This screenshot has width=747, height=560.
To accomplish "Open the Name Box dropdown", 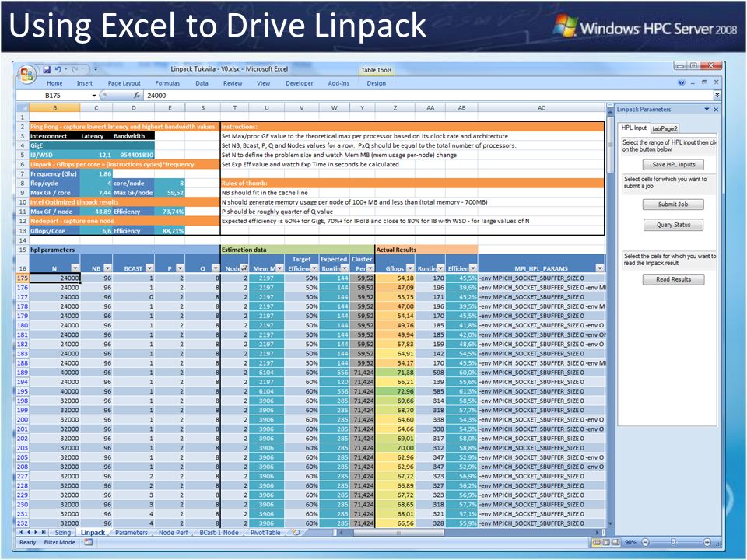I will coord(94,96).
